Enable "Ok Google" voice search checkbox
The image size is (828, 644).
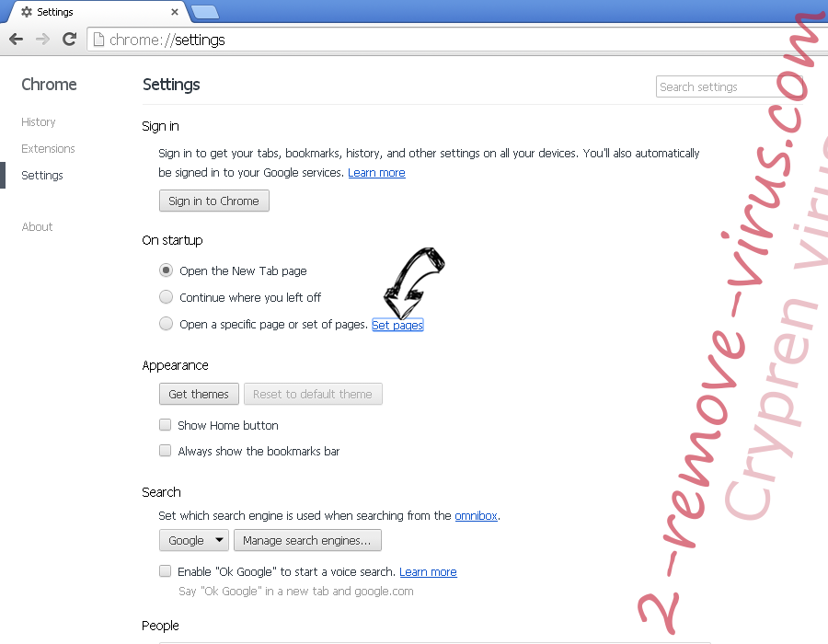(x=166, y=571)
